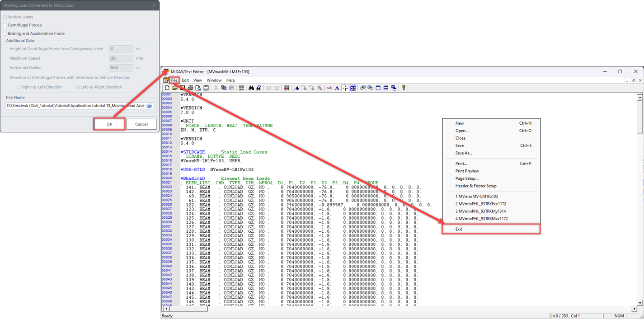Click the vertical scrollbar up arrow
644x319 pixels.
click(x=640, y=97)
